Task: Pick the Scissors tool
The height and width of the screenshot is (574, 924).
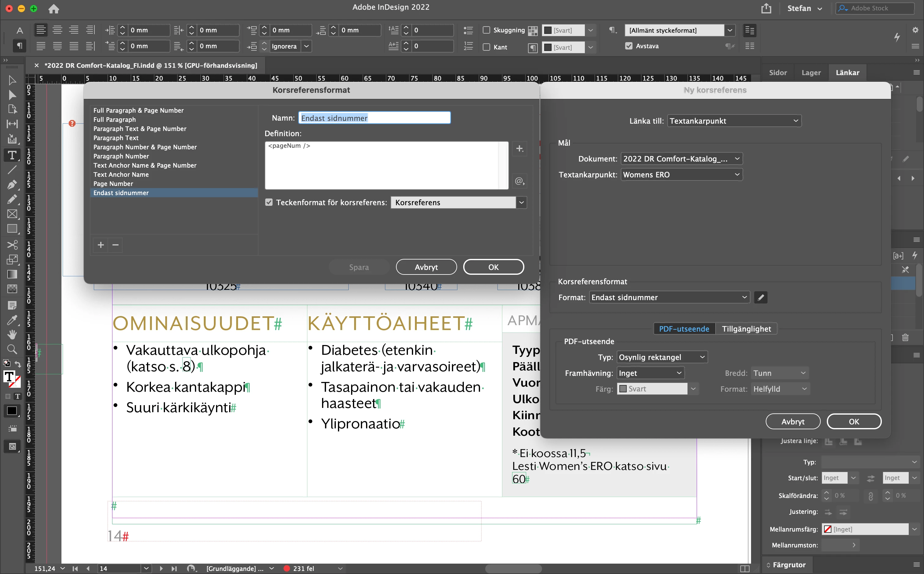Action: pos(12,245)
